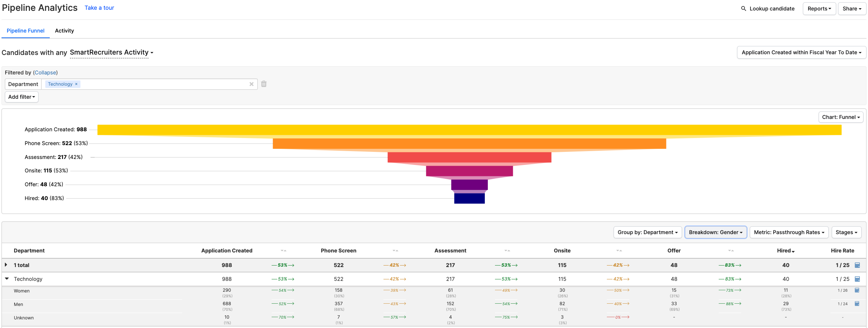The image size is (868, 328).
Task: Open calculator icon in the Women row
Action: (x=857, y=290)
